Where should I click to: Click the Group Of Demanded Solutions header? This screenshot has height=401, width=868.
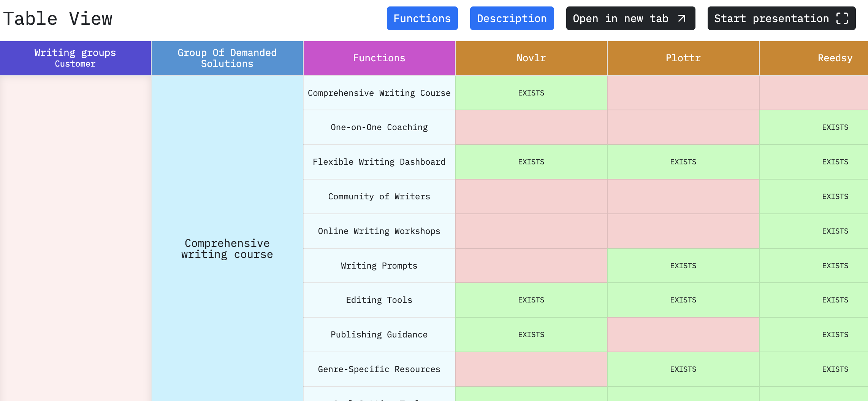point(227,58)
